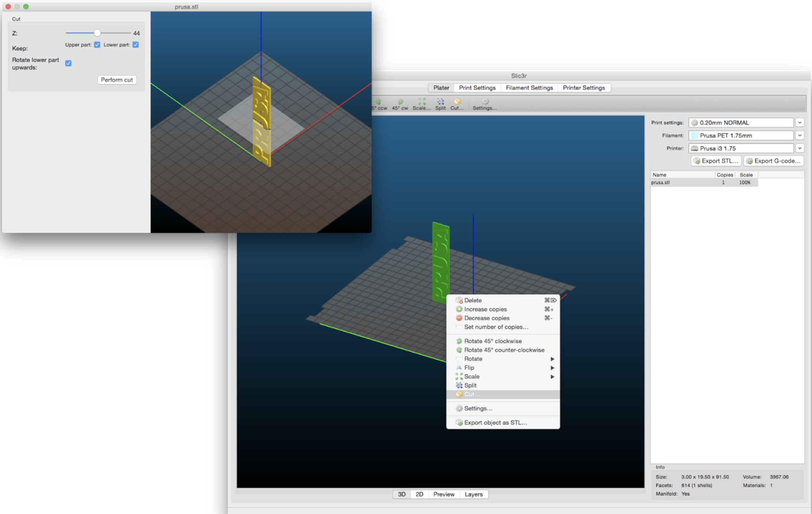Image resolution: width=812 pixels, height=514 pixels.
Task: Open the Settings toolbar icon
Action: point(485,104)
